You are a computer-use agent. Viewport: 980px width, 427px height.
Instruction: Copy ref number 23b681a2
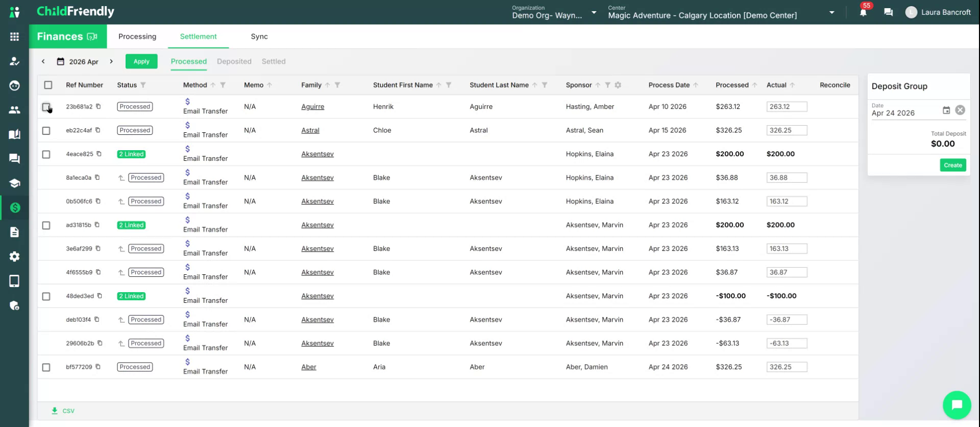pyautogui.click(x=99, y=107)
